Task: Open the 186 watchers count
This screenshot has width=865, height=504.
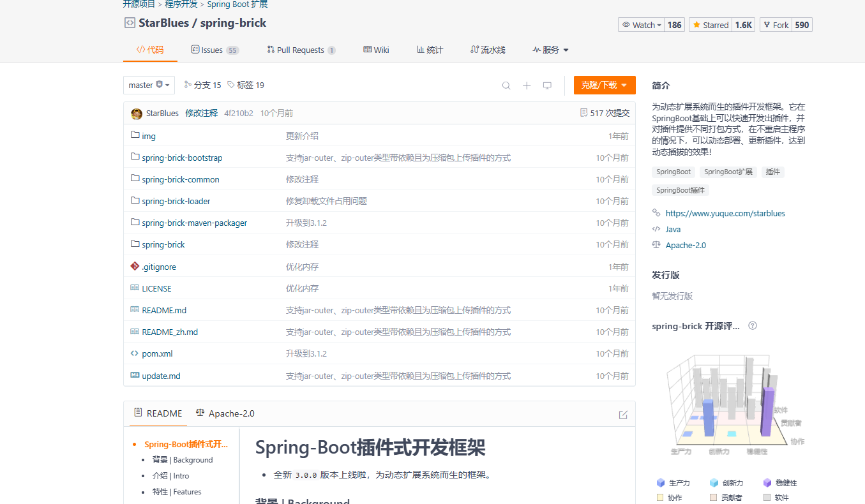Action: click(675, 25)
